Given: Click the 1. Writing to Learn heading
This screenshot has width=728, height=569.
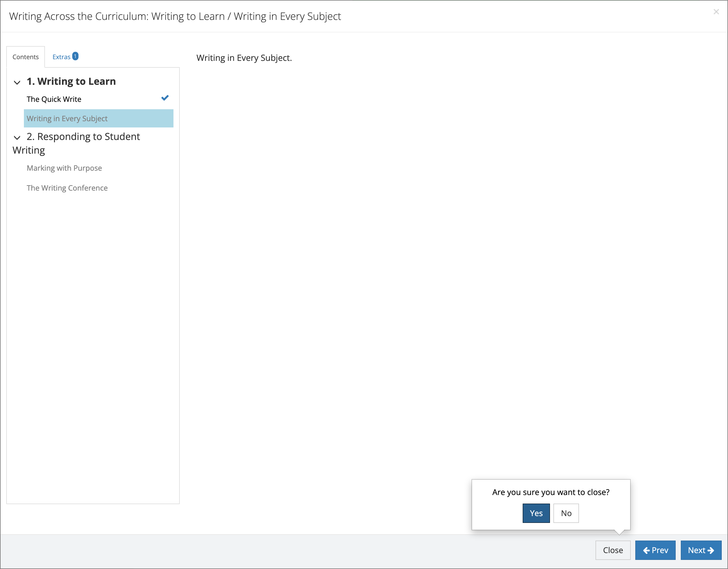Looking at the screenshot, I should pyautogui.click(x=71, y=81).
